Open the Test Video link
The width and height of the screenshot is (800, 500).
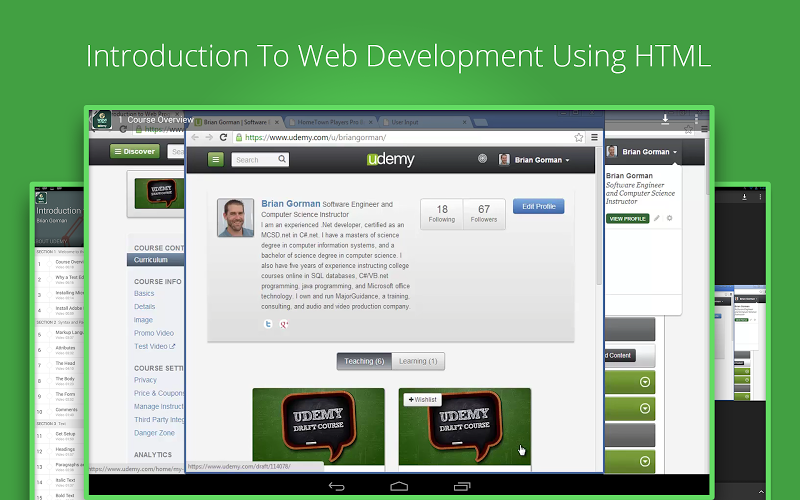(155, 346)
